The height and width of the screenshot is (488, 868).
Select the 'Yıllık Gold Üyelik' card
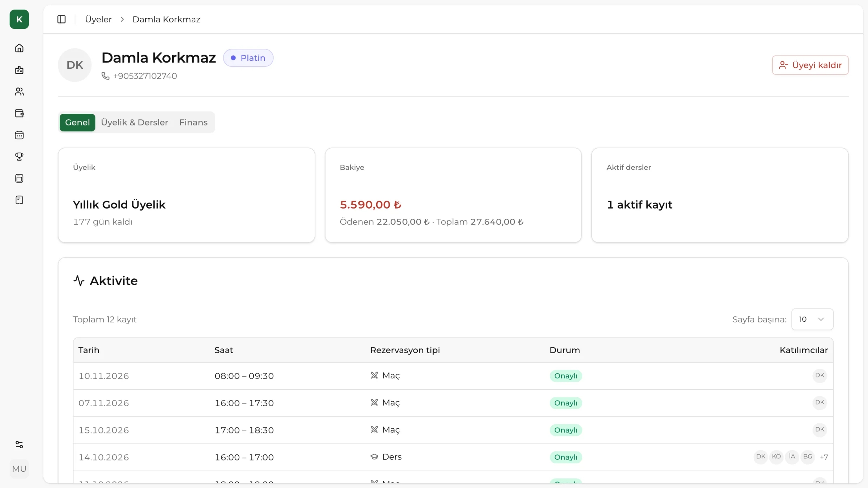(x=187, y=195)
